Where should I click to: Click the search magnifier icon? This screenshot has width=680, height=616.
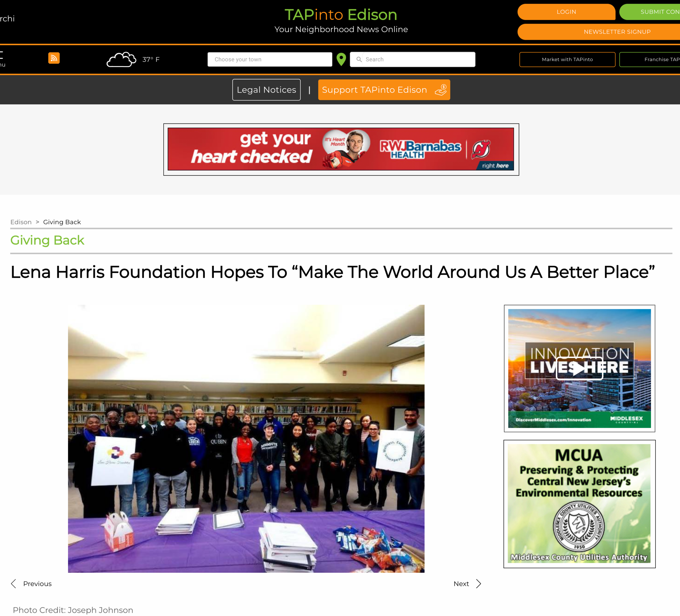[x=359, y=59]
